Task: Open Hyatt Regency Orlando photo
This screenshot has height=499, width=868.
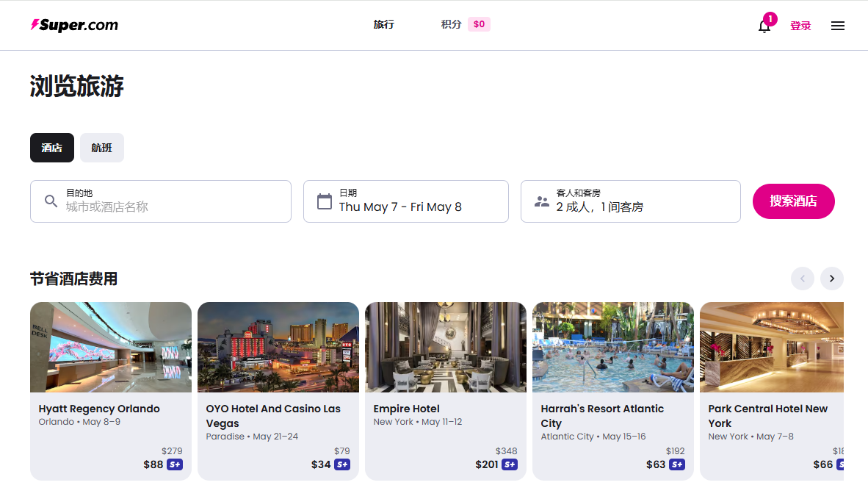Action: click(x=111, y=348)
